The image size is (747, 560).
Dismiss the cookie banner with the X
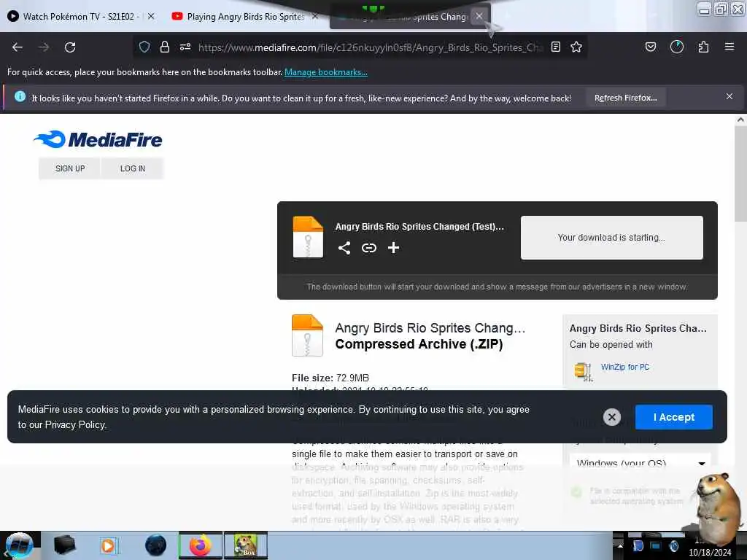pyautogui.click(x=612, y=417)
